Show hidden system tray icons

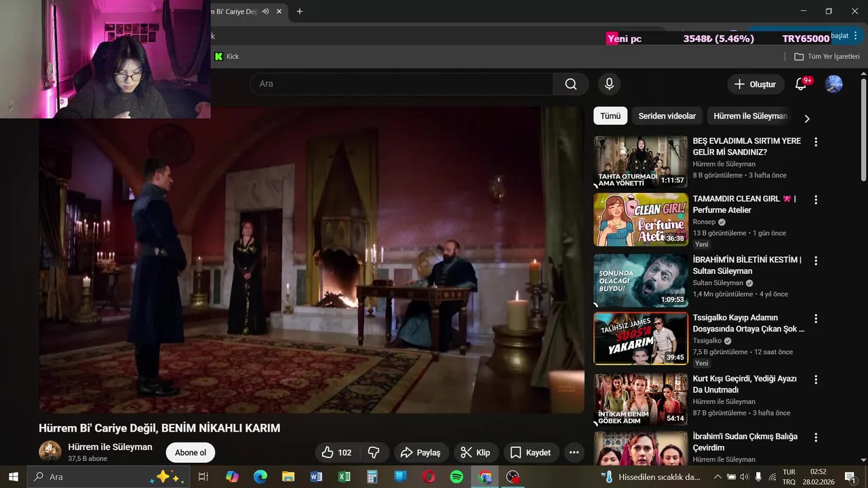tap(718, 476)
